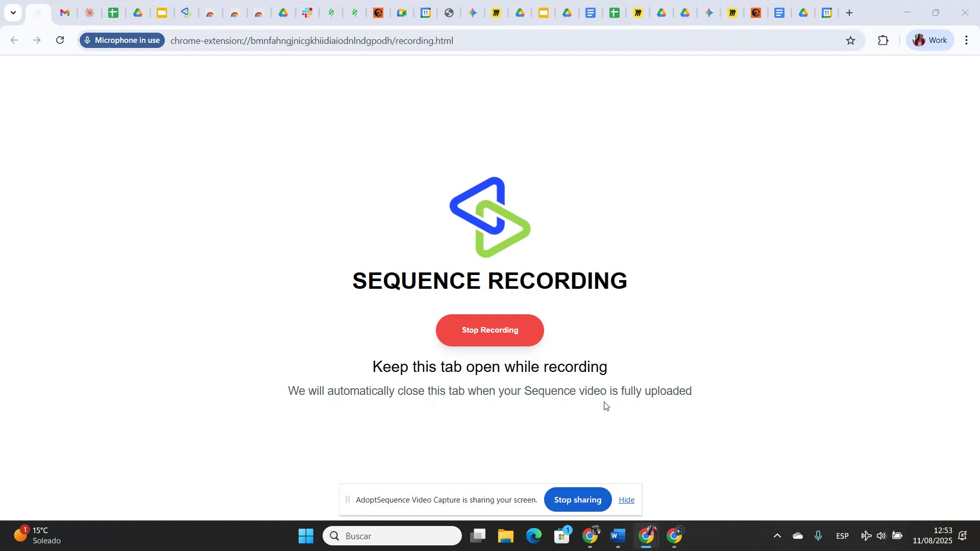Click the blue Stop sharing button

point(577,500)
